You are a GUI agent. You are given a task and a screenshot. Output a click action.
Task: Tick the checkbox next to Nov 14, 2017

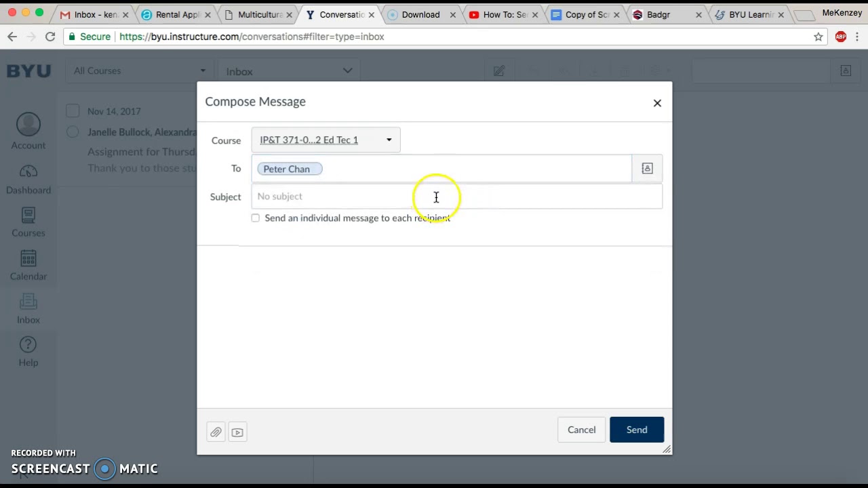point(73,110)
